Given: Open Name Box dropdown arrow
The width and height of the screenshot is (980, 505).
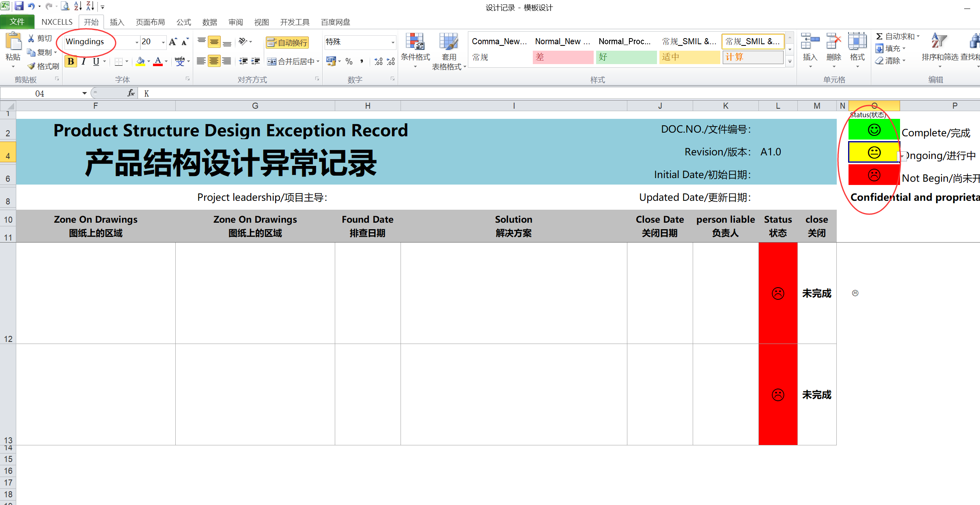Looking at the screenshot, I should pos(84,93).
